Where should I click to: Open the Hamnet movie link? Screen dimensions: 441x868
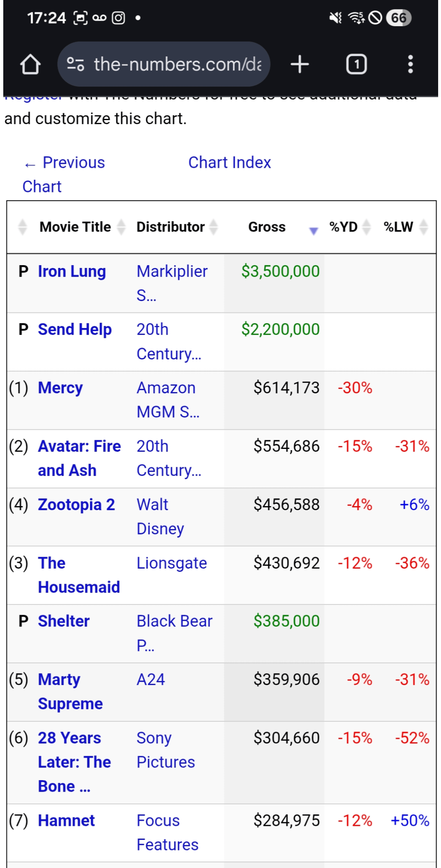(x=66, y=821)
